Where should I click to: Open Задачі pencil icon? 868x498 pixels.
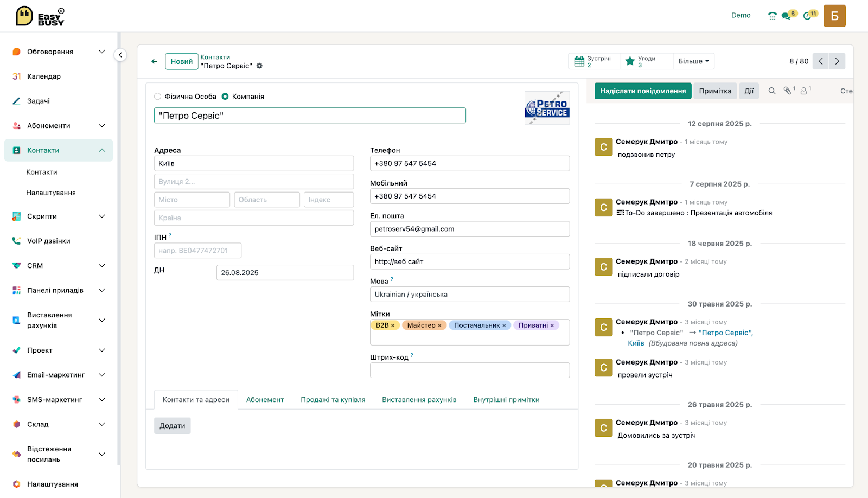(16, 101)
